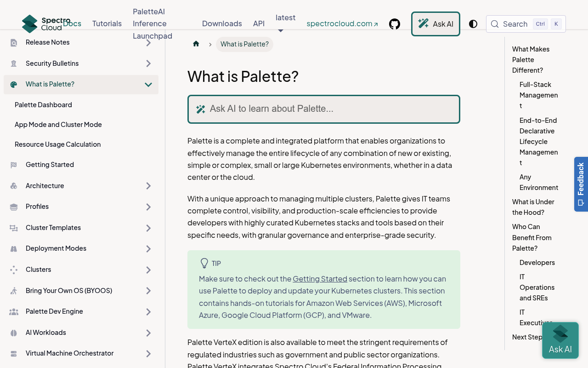Image resolution: width=588 pixels, height=368 pixels.
Task: Open the Downloads nav item
Action: point(222,23)
